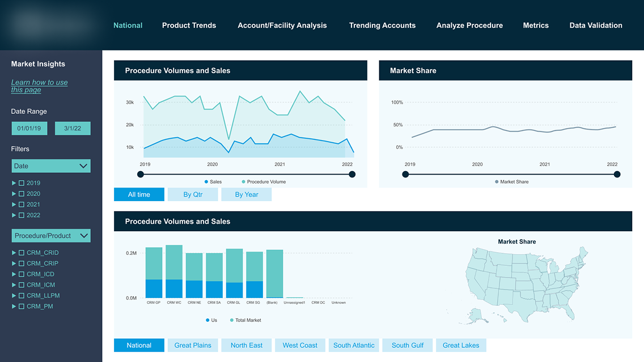Expand the CRM_CRIP tree arrow
This screenshot has width=644, height=362.
click(14, 263)
